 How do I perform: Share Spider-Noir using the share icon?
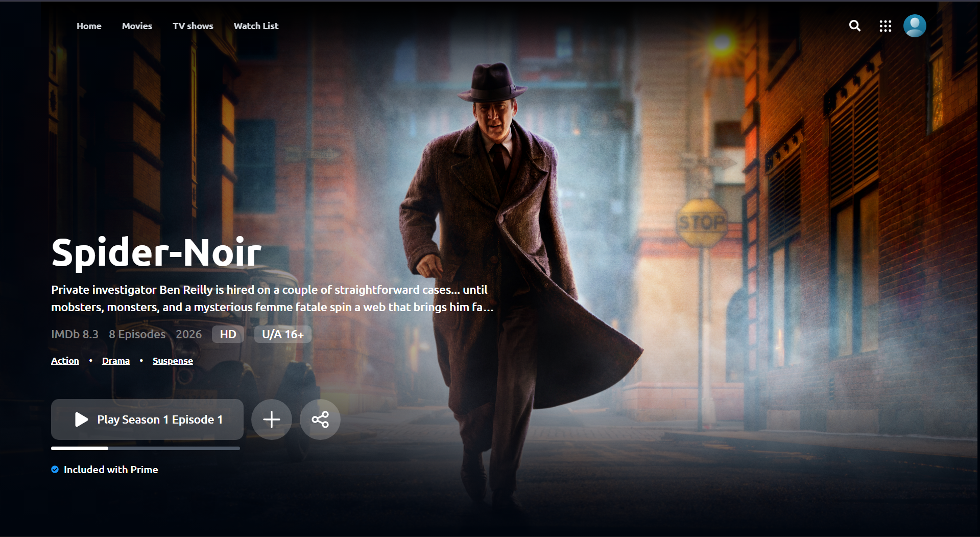point(320,419)
